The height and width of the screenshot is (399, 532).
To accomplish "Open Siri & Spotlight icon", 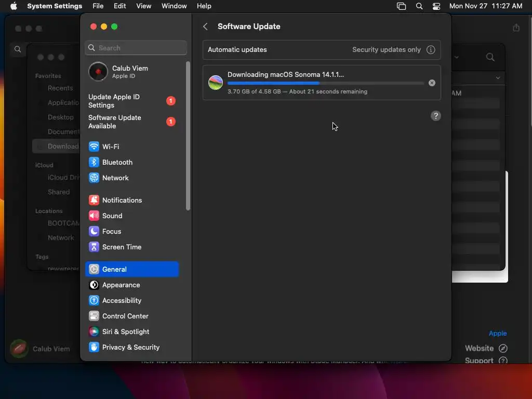I will (x=94, y=332).
